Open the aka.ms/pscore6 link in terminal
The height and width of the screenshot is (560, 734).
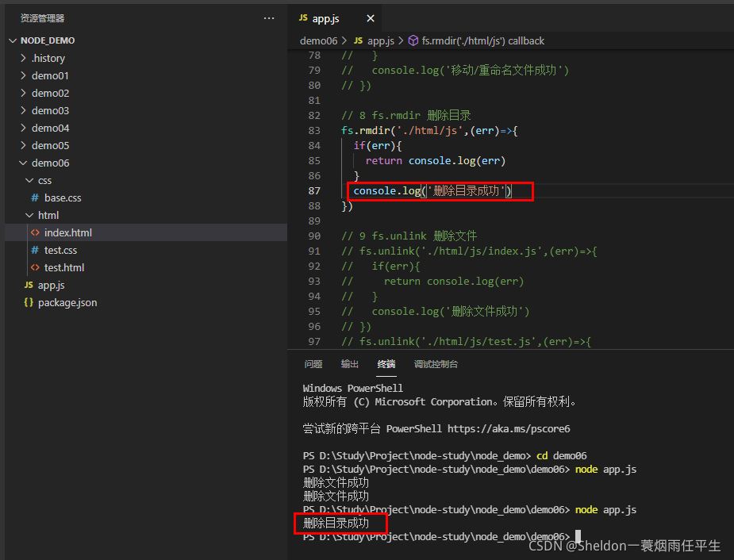tap(509, 428)
